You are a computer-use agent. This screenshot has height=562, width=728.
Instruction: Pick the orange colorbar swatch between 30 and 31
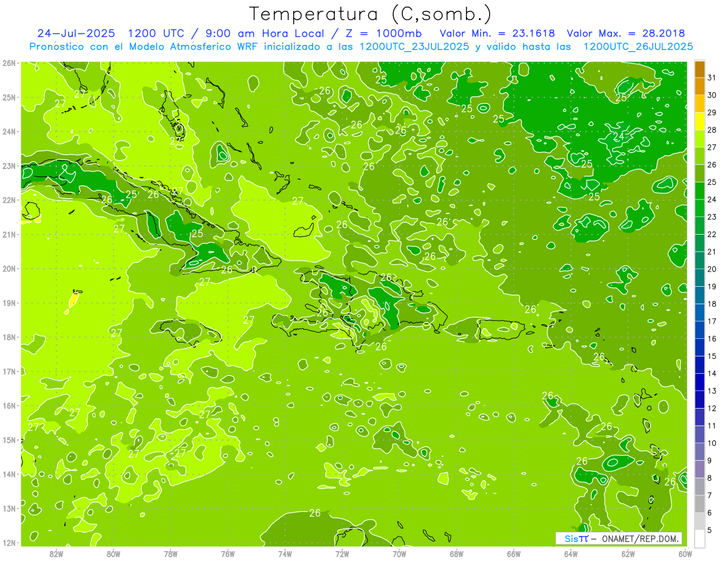pos(699,86)
